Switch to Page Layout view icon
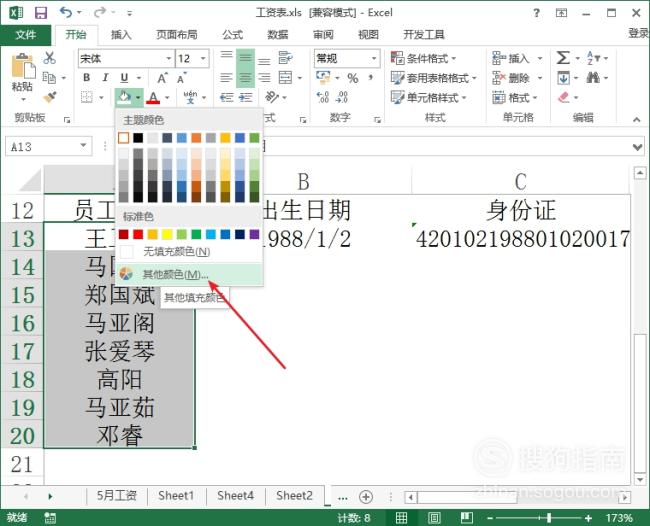Image resolution: width=650 pixels, height=526 pixels. pos(434,518)
